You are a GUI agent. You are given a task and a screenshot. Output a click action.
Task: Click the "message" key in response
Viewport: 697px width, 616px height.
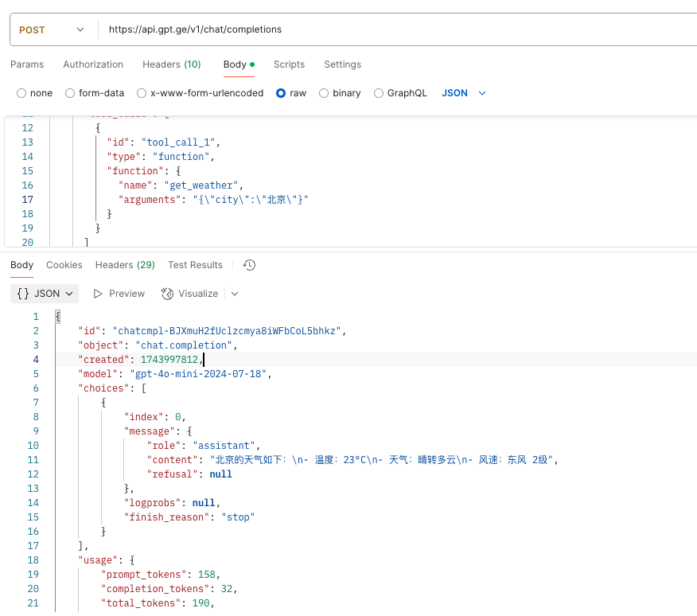point(150,431)
